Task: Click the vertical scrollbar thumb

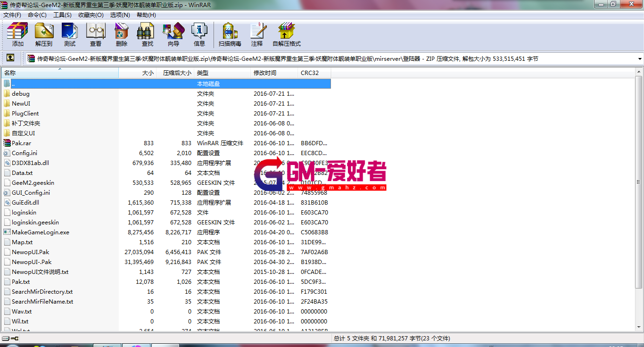Action: (x=639, y=182)
